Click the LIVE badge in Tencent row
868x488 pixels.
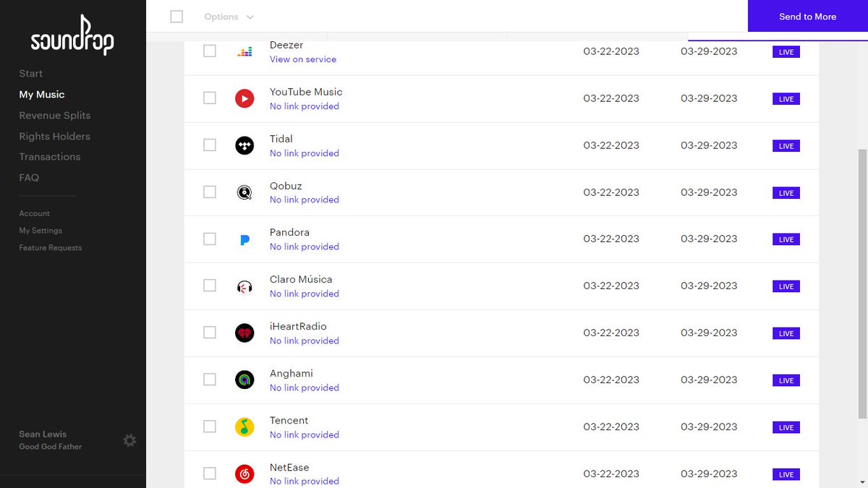(x=786, y=427)
